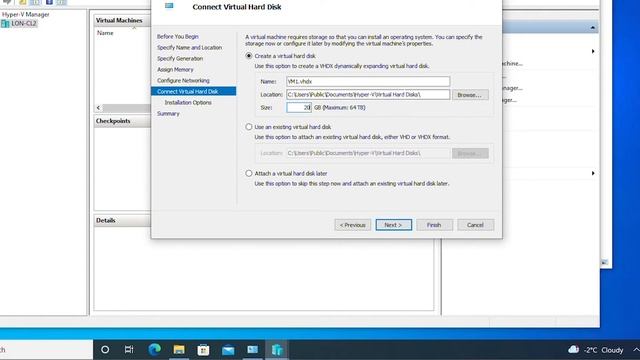Switch to Hyper-V Manager taskbar icon
The height and width of the screenshot is (360, 640).
[277, 350]
